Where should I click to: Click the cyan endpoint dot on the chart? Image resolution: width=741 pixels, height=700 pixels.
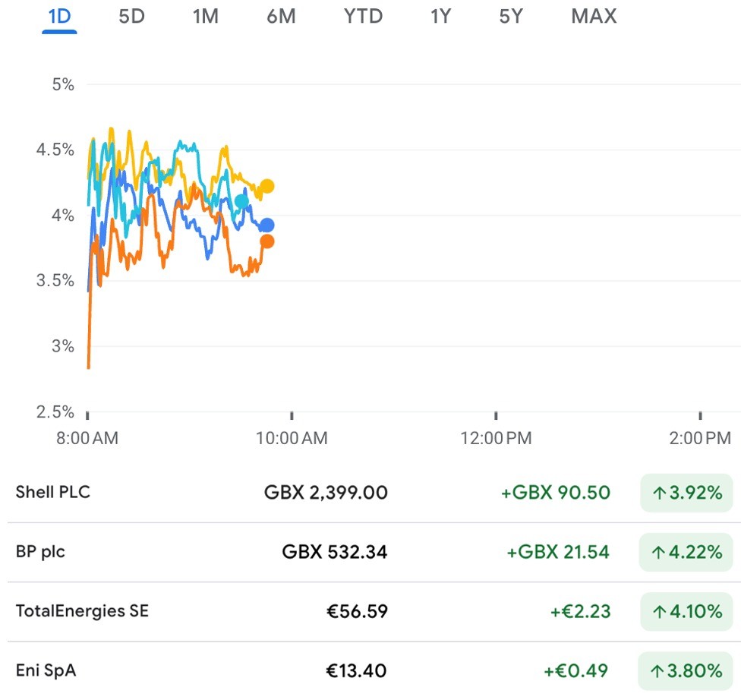[x=241, y=202]
